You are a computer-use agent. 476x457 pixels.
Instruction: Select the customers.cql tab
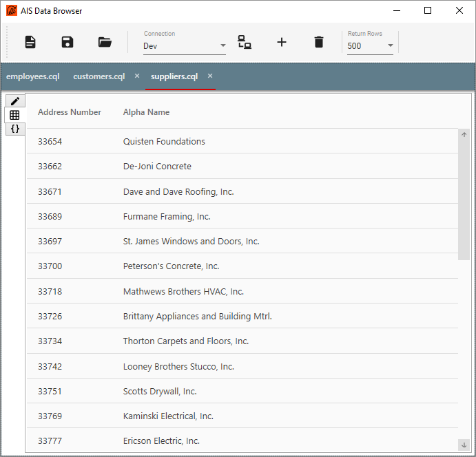[99, 76]
